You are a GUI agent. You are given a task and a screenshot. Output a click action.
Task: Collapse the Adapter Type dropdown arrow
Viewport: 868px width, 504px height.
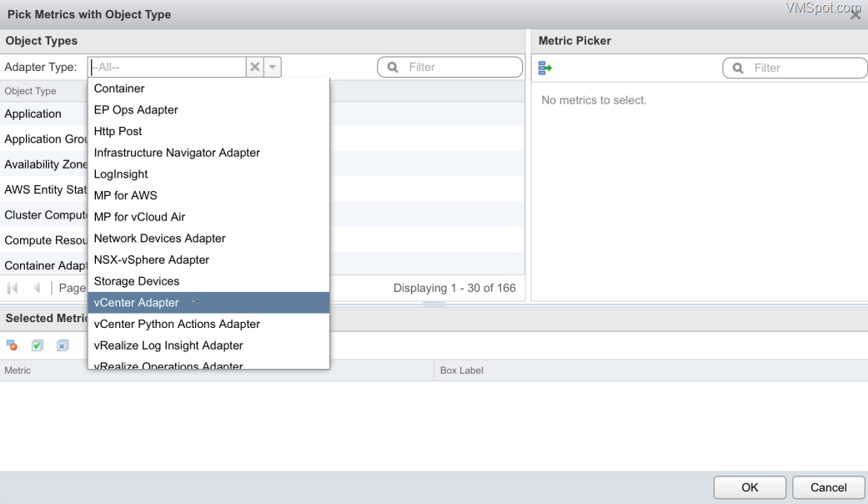(273, 67)
